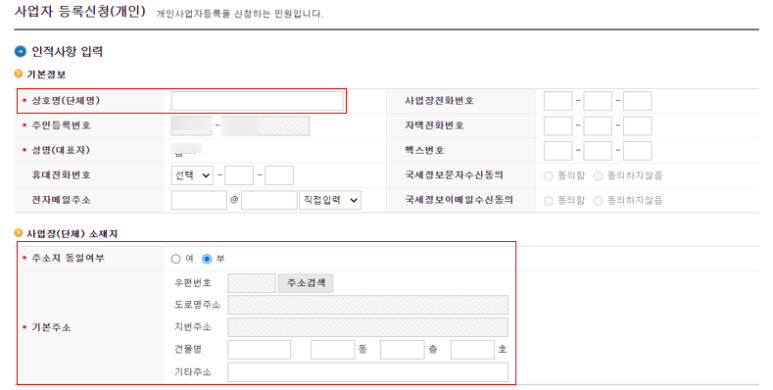Choose 동의하지않음 for 국세정보이메일수신동의
The height and width of the screenshot is (390, 773).
(x=598, y=201)
